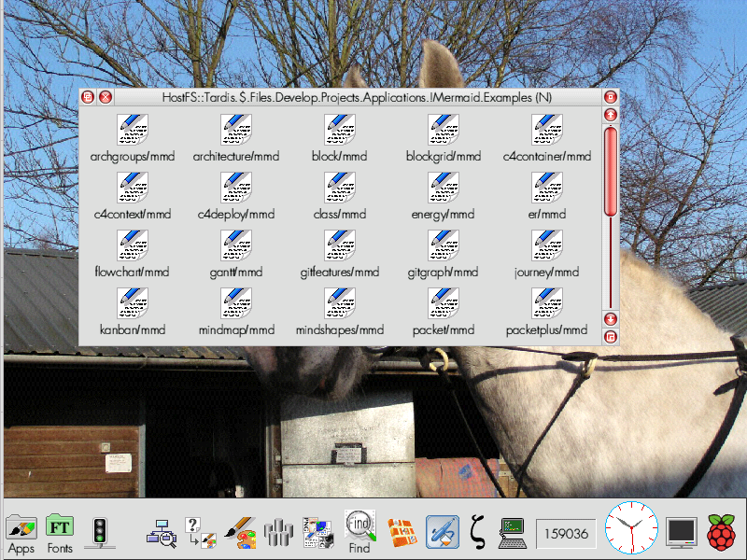Click the blue pen application icon
This screenshot has height=560, width=747.
pos(443,532)
